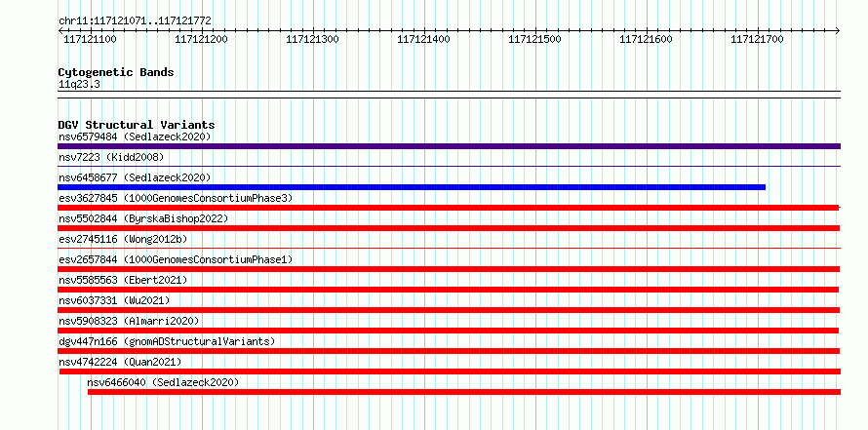Click the red nsv5585563 variant bar
868x430 pixels.
(448, 290)
